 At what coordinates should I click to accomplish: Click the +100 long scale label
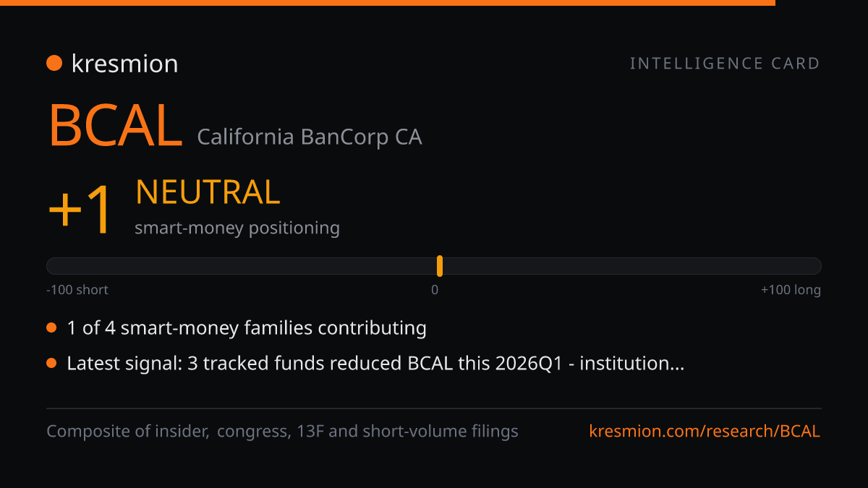point(791,290)
